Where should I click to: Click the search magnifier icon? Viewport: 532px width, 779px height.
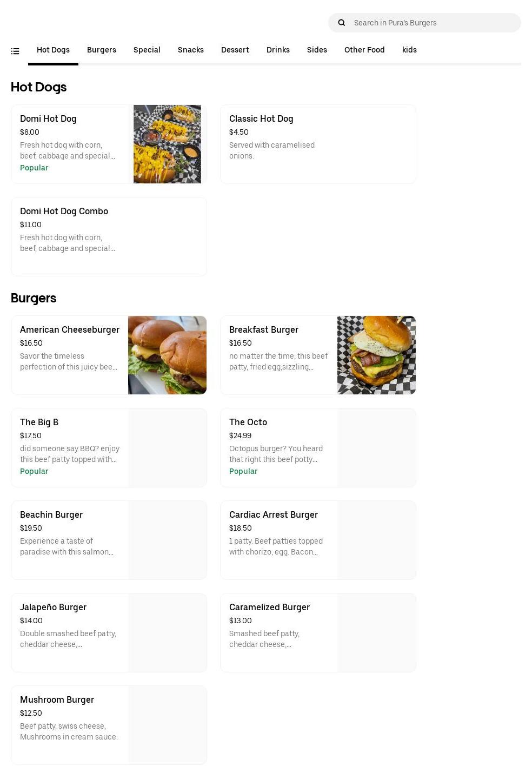tap(342, 23)
